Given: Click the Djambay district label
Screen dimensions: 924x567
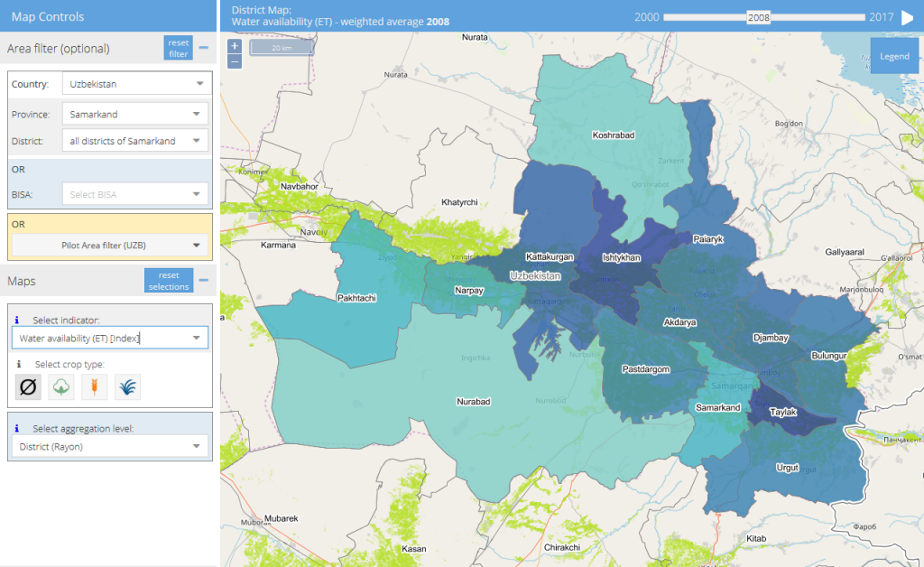Looking at the screenshot, I should point(771,338).
